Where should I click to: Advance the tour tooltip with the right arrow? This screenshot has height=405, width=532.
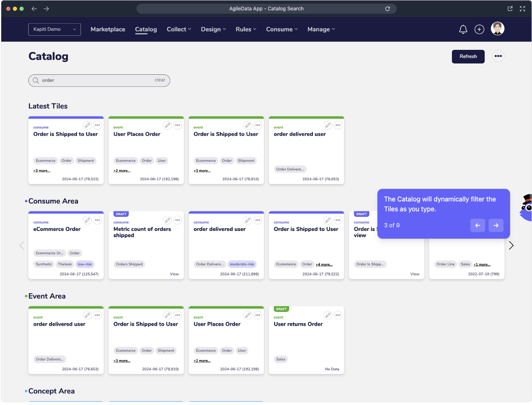coord(496,225)
